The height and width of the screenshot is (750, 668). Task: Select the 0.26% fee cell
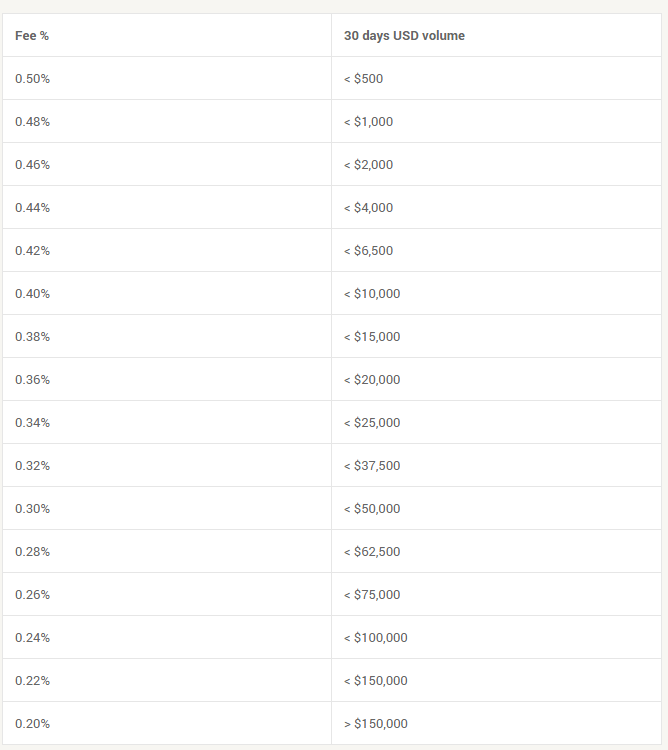(167, 594)
